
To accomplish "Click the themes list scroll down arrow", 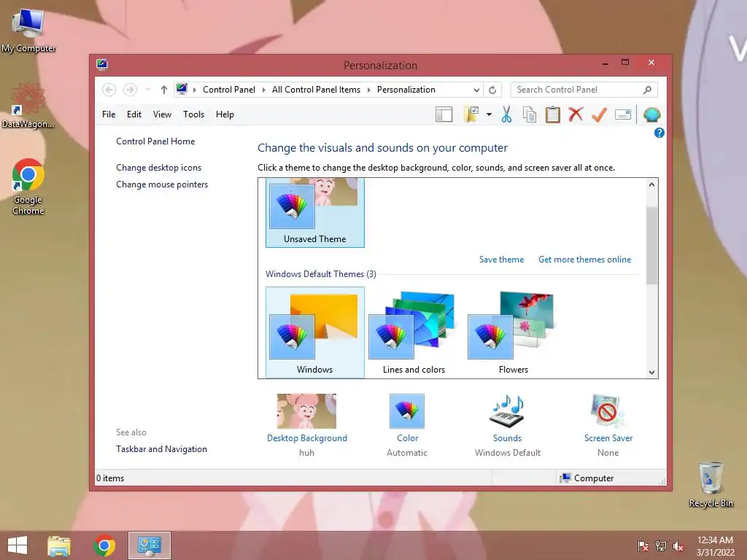I will pos(651,373).
